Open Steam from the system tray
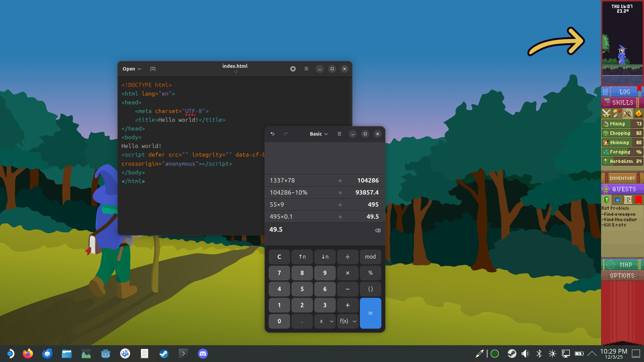644x362 pixels. pyautogui.click(x=512, y=353)
